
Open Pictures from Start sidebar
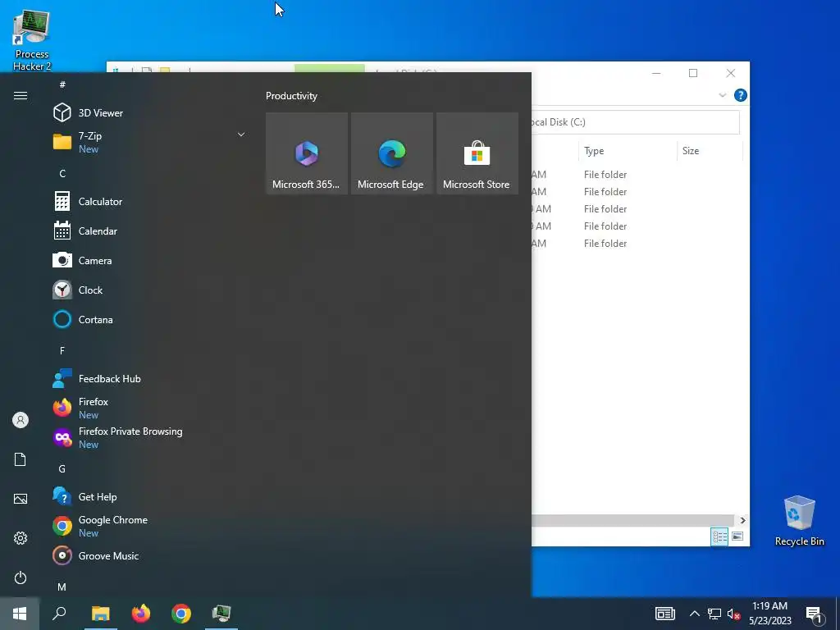coord(21,499)
